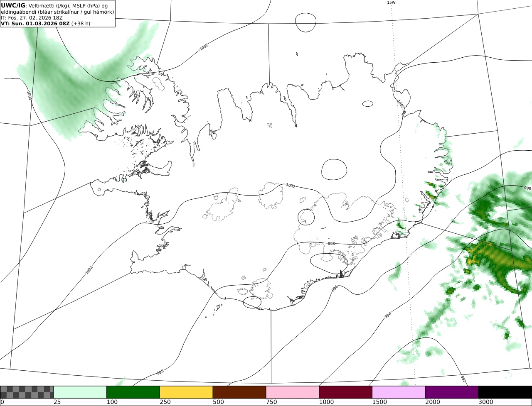Select the pink 750–1000 legend swatch
The image size is (532, 406).
(293, 392)
